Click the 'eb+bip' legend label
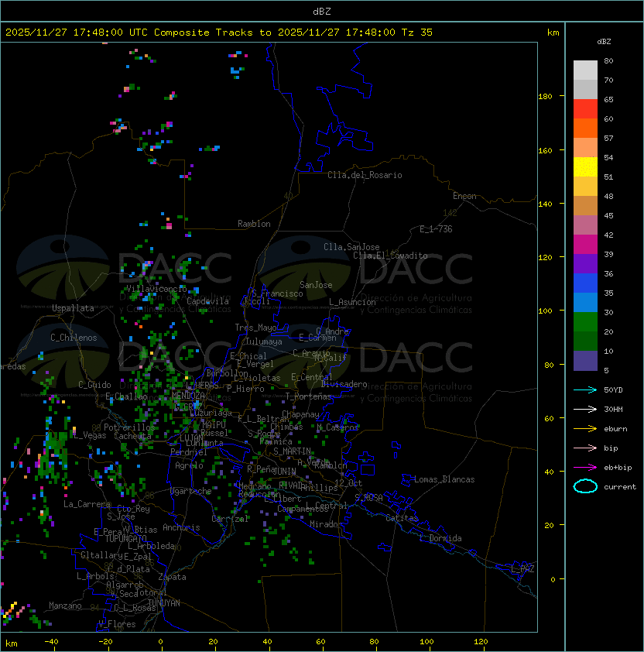The image size is (644, 652). 618,468
